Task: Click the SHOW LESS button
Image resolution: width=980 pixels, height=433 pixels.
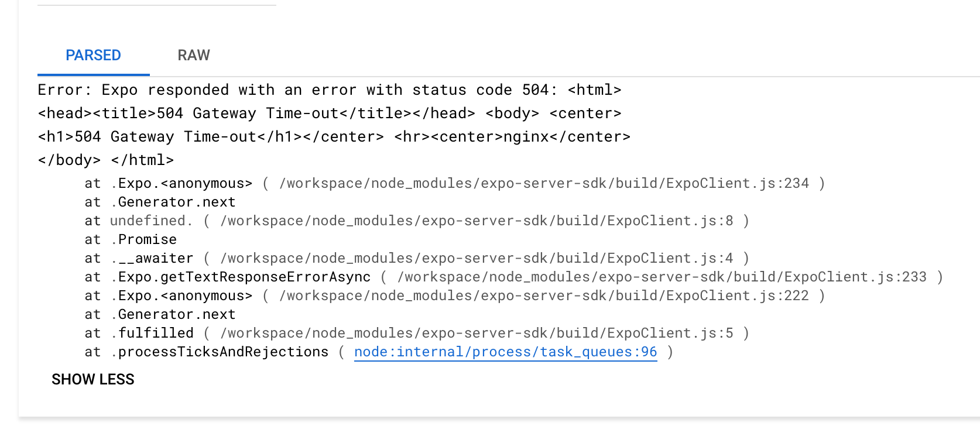Action: [93, 379]
